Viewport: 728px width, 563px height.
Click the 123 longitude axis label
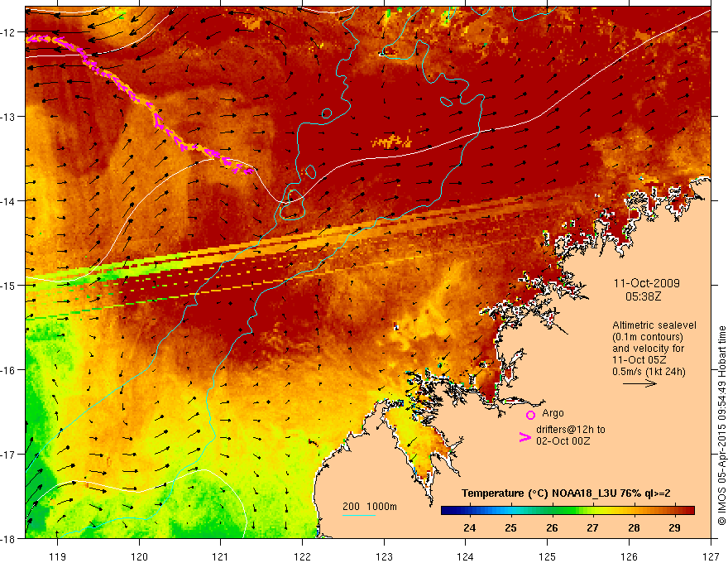tap(384, 556)
